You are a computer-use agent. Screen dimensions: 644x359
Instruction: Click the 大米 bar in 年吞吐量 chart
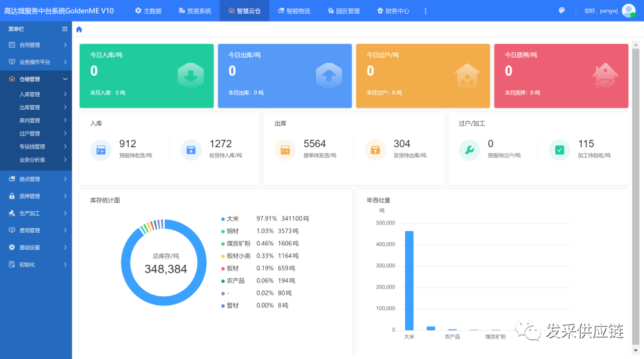point(409,281)
